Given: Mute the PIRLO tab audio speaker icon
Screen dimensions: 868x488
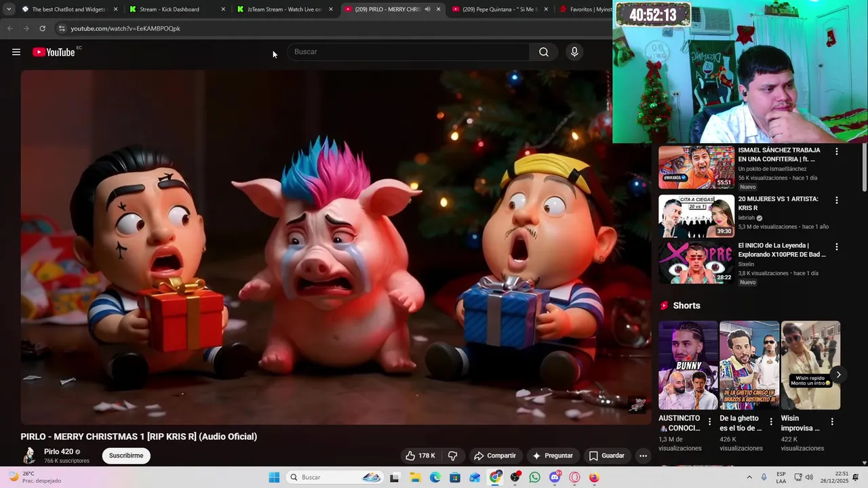Looking at the screenshot, I should (x=427, y=9).
